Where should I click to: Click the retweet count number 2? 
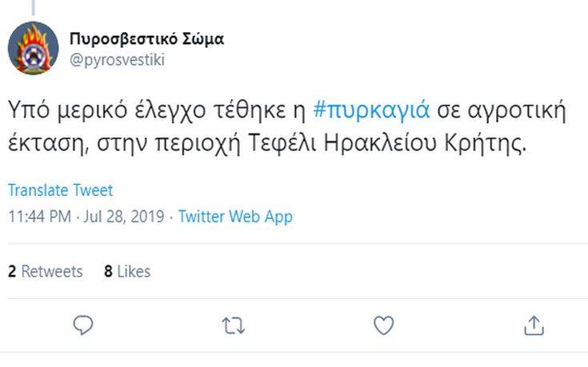pyautogui.click(x=12, y=272)
